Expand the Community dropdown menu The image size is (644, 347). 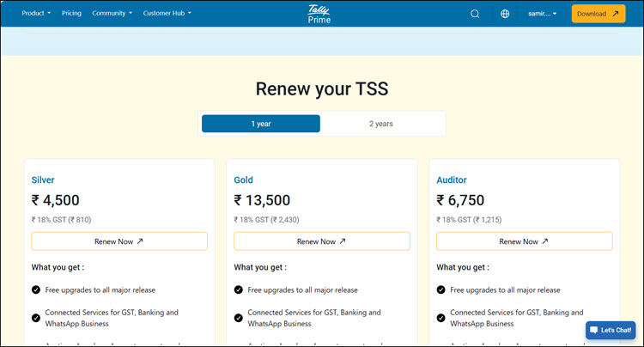tap(112, 13)
